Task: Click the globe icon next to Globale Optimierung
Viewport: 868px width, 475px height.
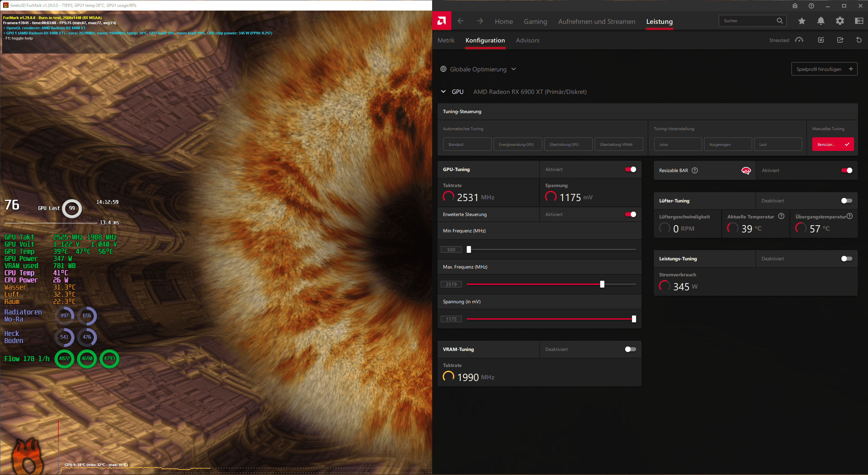Action: point(443,69)
